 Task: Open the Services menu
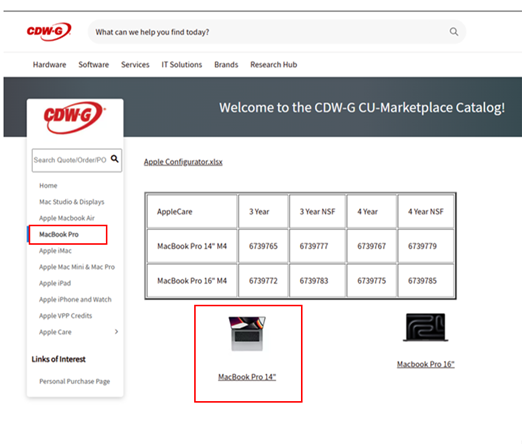pyautogui.click(x=135, y=65)
